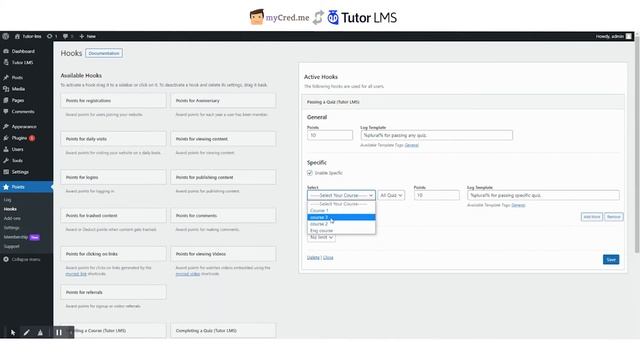640x360 pixels.
Task: Open the Log submenu item
Action: tap(8, 200)
